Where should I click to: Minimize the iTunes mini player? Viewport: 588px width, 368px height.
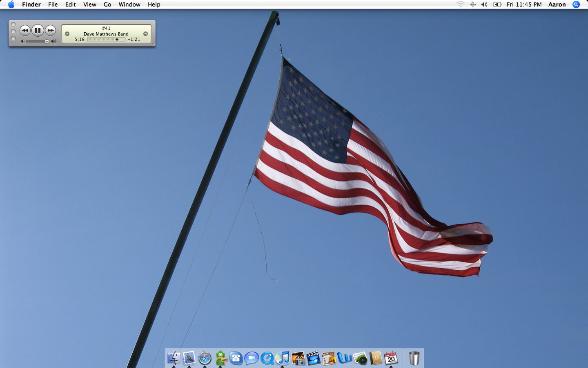click(x=13, y=31)
